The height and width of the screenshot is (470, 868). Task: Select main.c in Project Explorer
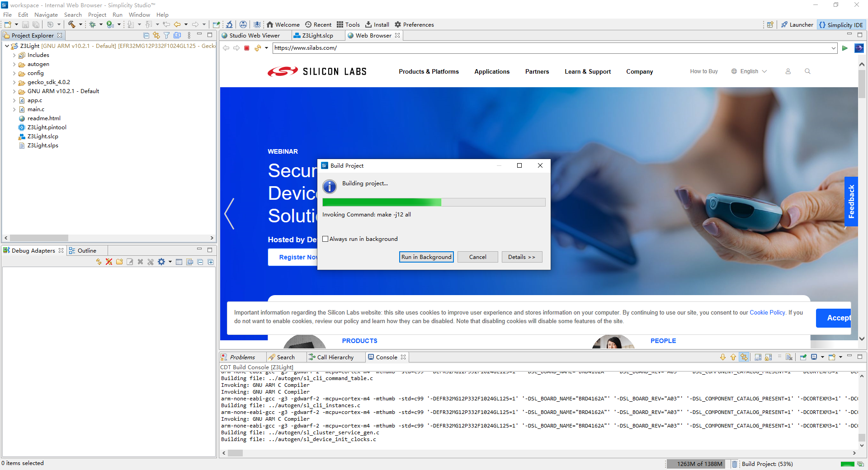(x=36, y=109)
